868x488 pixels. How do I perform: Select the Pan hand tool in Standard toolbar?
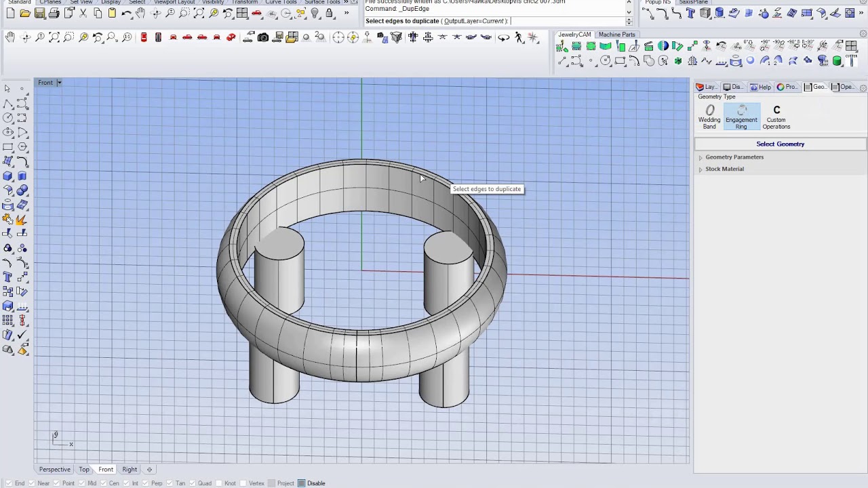140,14
